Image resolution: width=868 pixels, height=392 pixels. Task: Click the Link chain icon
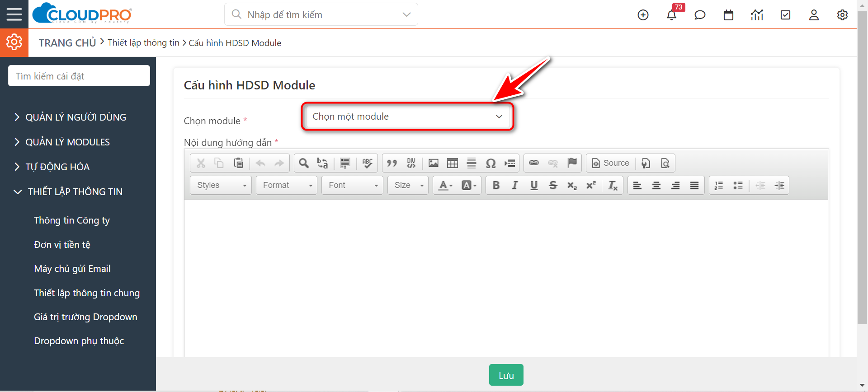point(534,163)
